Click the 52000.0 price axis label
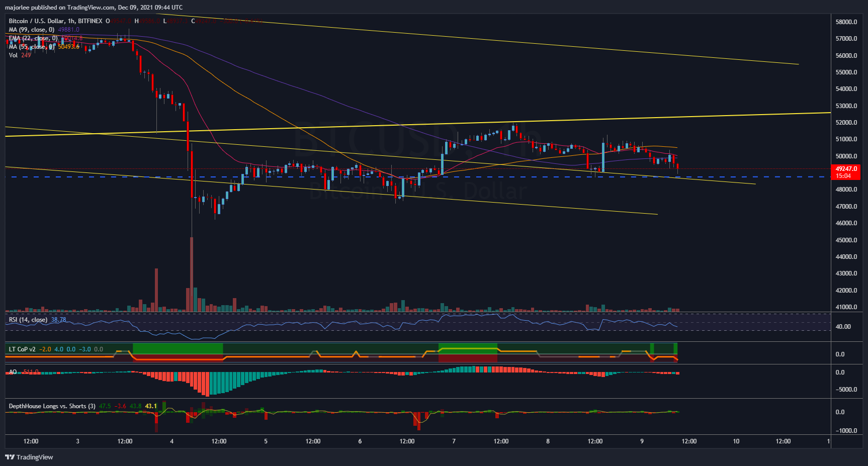Viewport: 868px width, 466px height. tap(846, 123)
